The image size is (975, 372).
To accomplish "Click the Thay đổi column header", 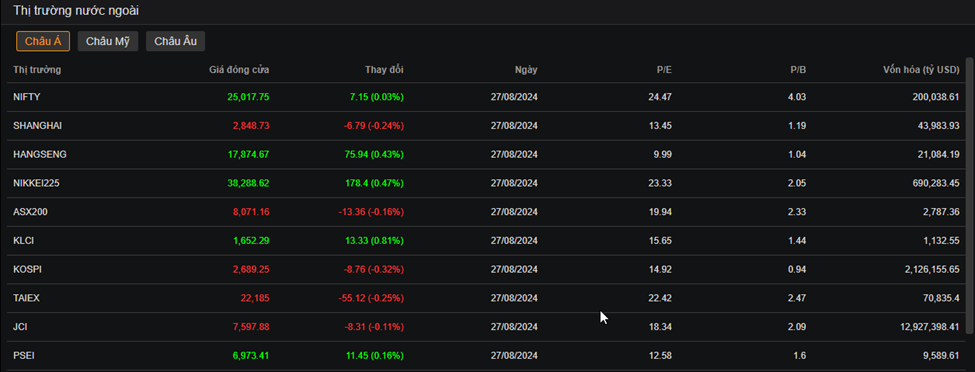I will [x=384, y=70].
